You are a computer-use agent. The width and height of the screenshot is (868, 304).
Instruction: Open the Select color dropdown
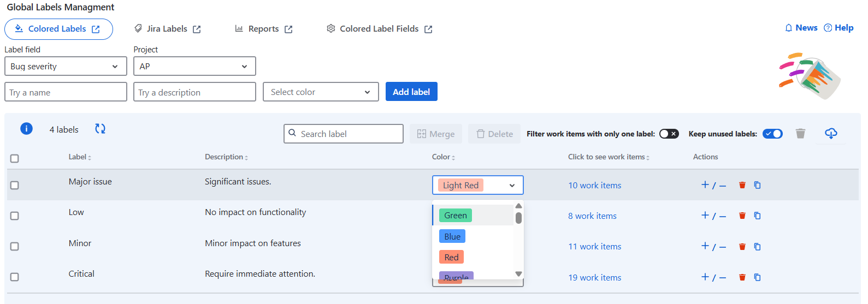click(x=321, y=92)
